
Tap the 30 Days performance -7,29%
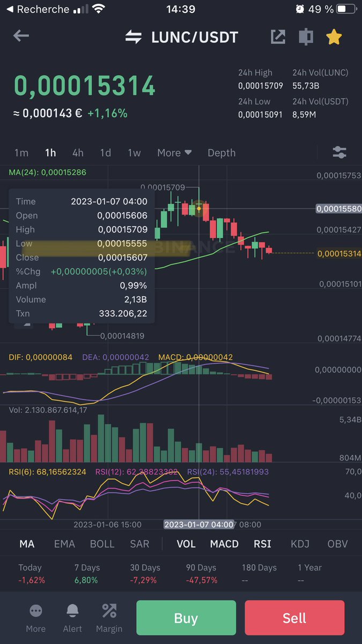click(143, 580)
